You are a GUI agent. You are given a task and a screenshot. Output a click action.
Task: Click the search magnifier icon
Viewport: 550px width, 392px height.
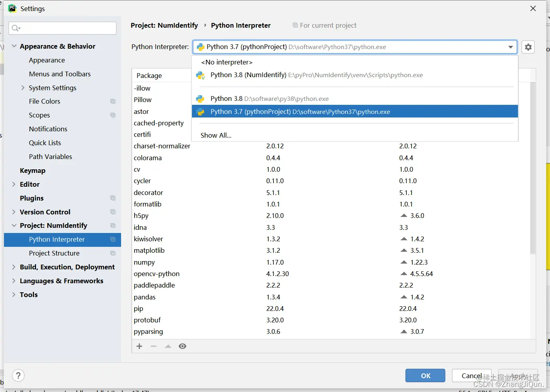pyautogui.click(x=16, y=28)
